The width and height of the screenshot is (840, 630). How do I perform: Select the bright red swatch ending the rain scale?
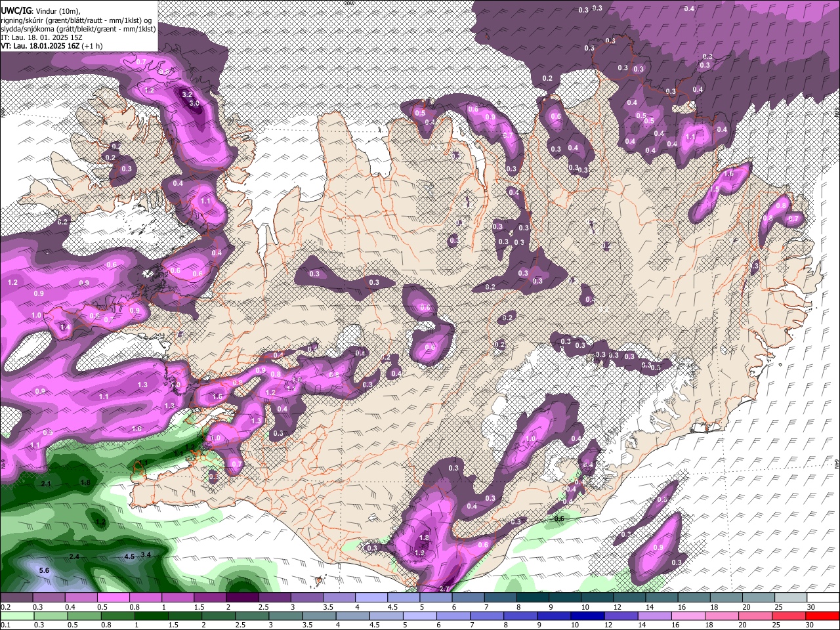tap(822, 616)
